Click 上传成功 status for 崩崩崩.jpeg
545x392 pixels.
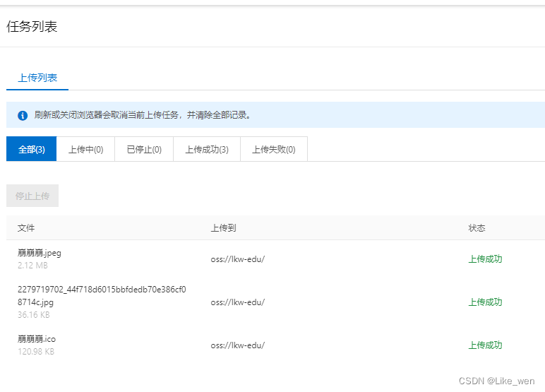(x=485, y=259)
